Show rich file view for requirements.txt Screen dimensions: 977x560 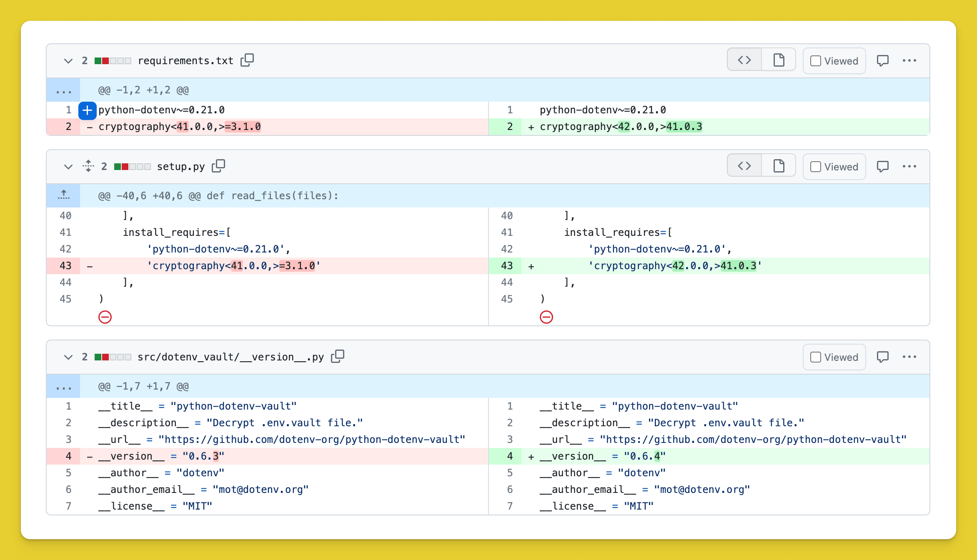tap(779, 60)
